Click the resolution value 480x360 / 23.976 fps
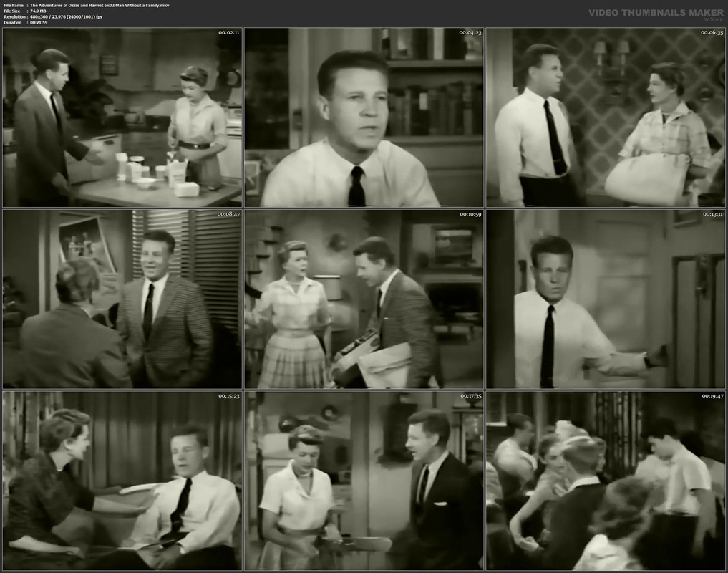Viewport: 728px width, 573px height. coord(67,16)
